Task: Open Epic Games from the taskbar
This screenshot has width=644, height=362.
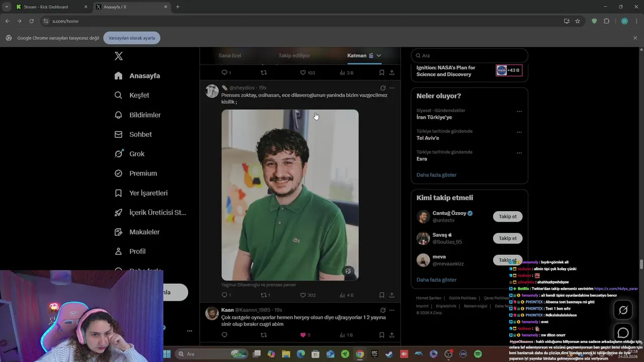Action: click(x=374, y=354)
